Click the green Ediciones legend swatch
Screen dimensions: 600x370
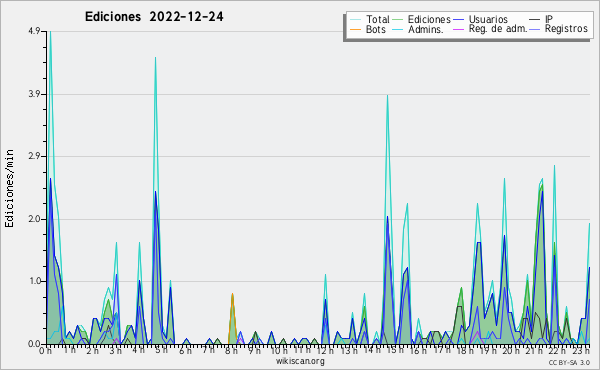(x=398, y=20)
